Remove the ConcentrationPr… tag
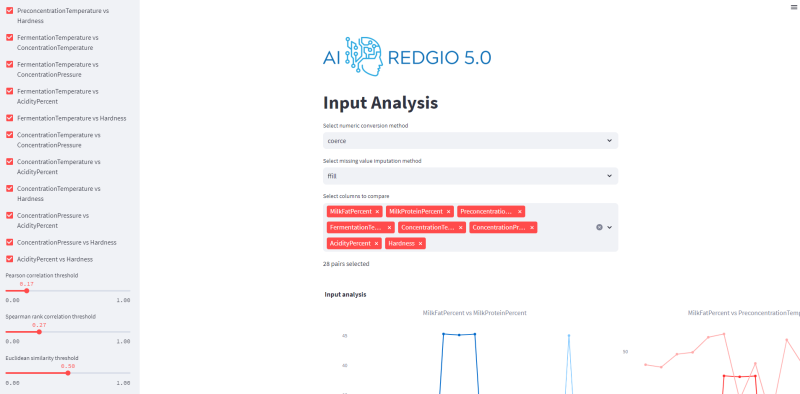800x394 pixels. click(532, 228)
